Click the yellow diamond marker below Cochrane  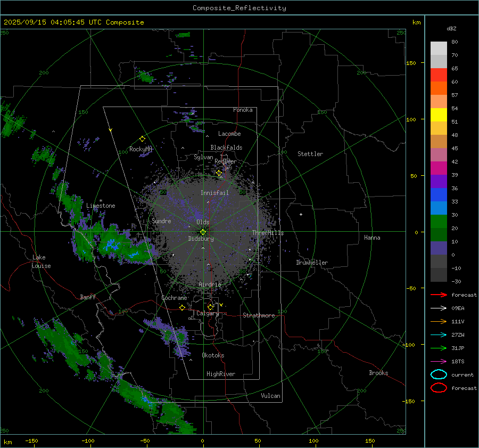(x=182, y=307)
